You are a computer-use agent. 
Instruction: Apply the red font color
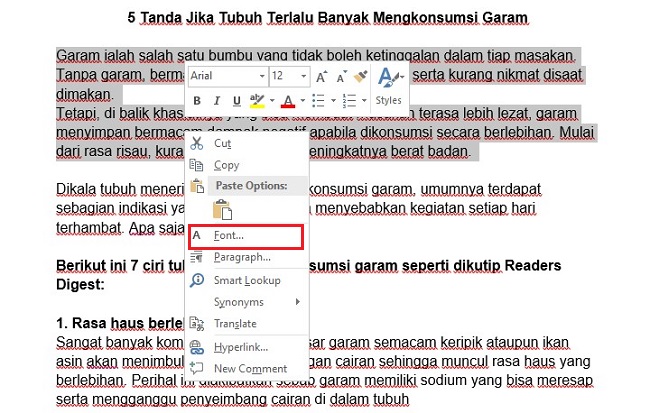(287, 100)
